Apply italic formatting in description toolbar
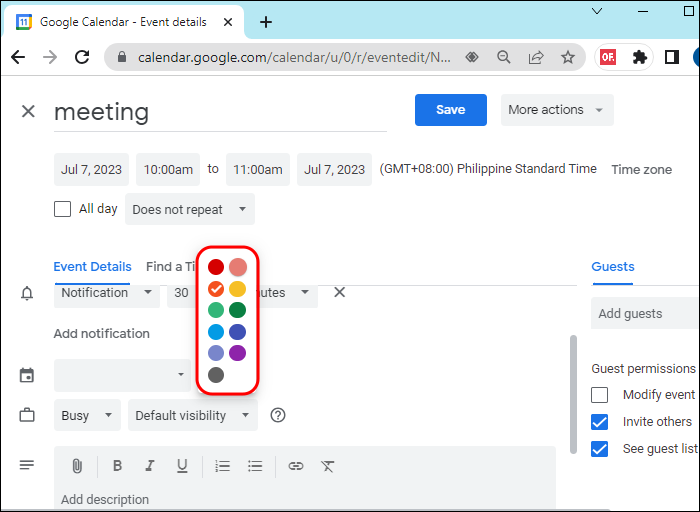 pos(150,466)
